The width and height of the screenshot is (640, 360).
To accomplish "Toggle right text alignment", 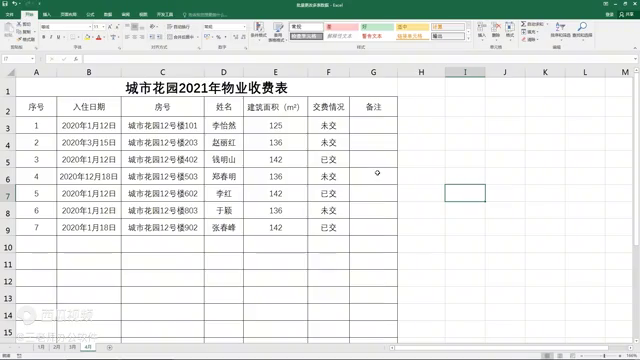I will click(142, 37).
